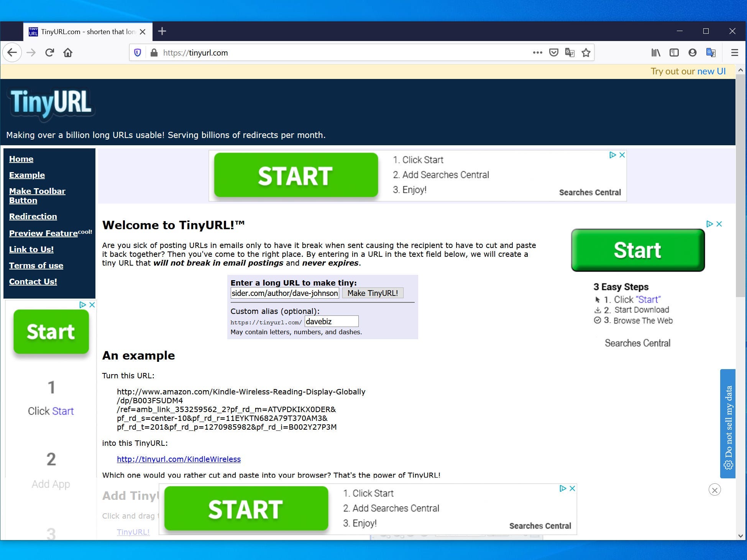Reload the TinyURL page
Screen dimensions: 747x560
click(x=49, y=53)
